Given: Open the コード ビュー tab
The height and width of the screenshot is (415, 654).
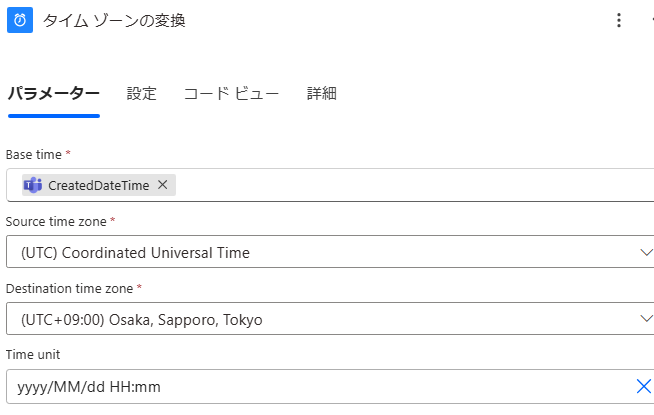Looking at the screenshot, I should tap(231, 94).
